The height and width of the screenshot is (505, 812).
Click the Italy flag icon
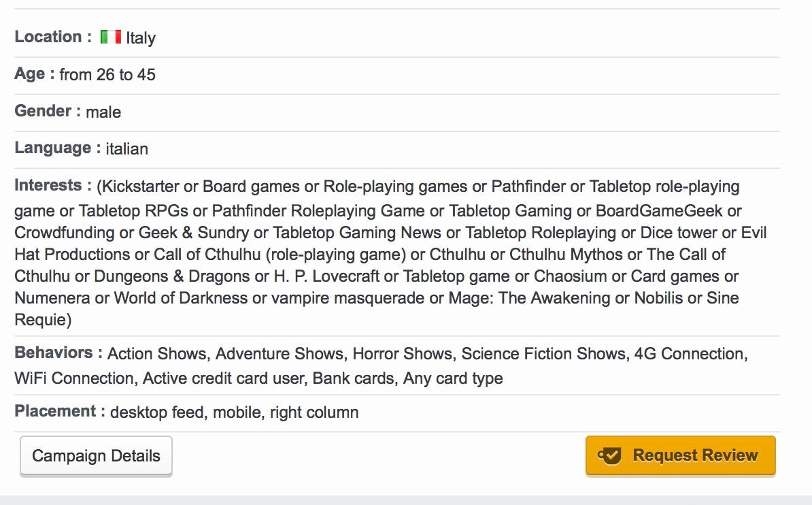click(110, 37)
